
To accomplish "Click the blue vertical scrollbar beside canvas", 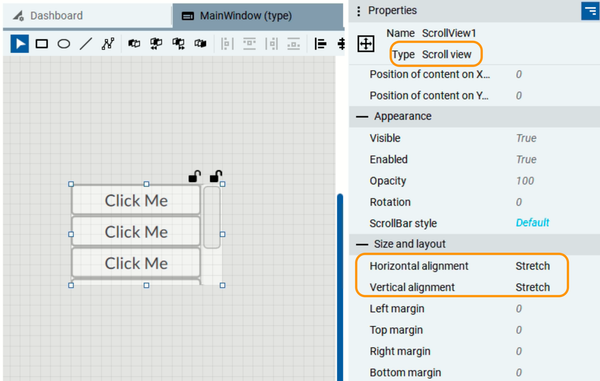I will click(x=340, y=287).
